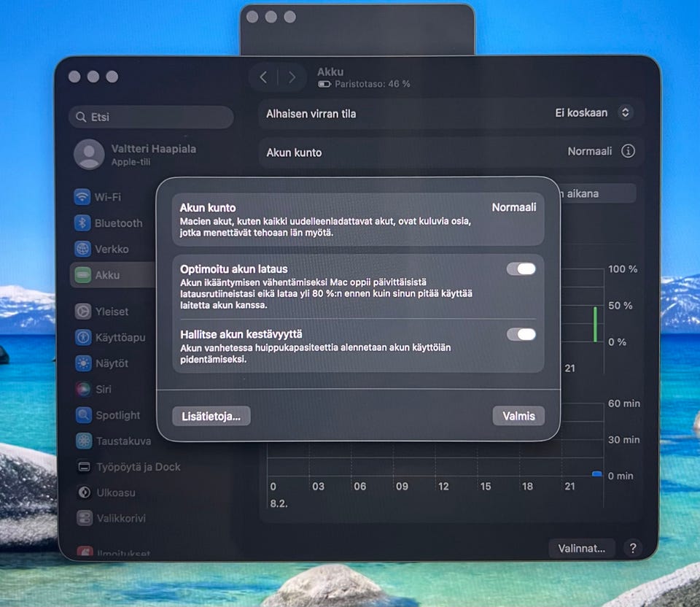The width and height of the screenshot is (700, 607).
Task: Click the 60 min chart axis label
Action: point(623,403)
